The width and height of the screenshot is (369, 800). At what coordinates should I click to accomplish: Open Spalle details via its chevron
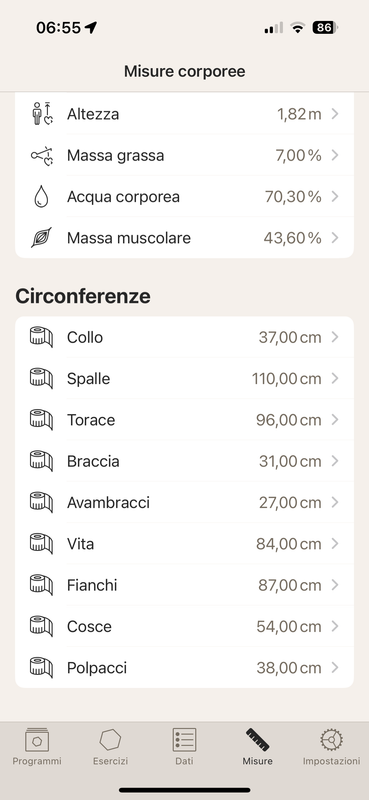[335, 379]
